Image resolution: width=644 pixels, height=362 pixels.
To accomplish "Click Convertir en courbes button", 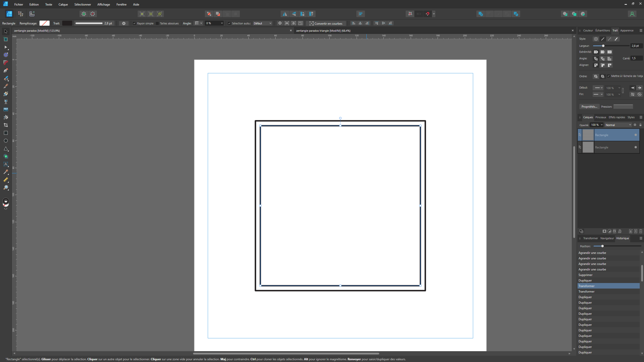I will (326, 23).
